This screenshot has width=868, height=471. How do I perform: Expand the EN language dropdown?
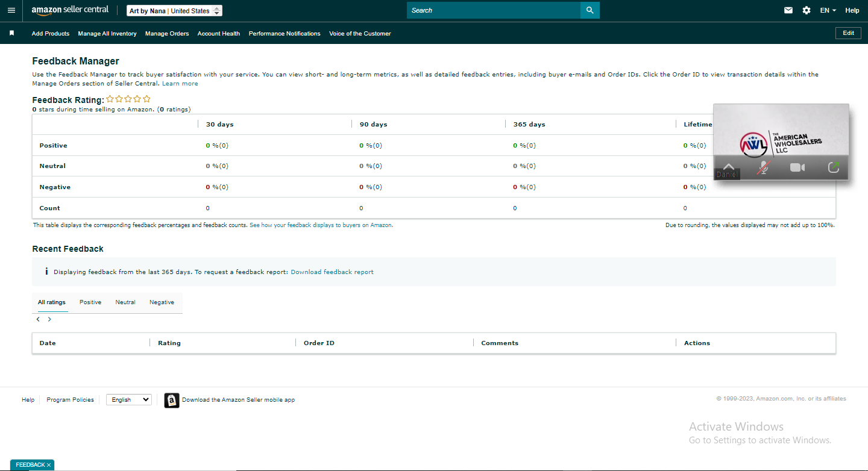click(828, 10)
